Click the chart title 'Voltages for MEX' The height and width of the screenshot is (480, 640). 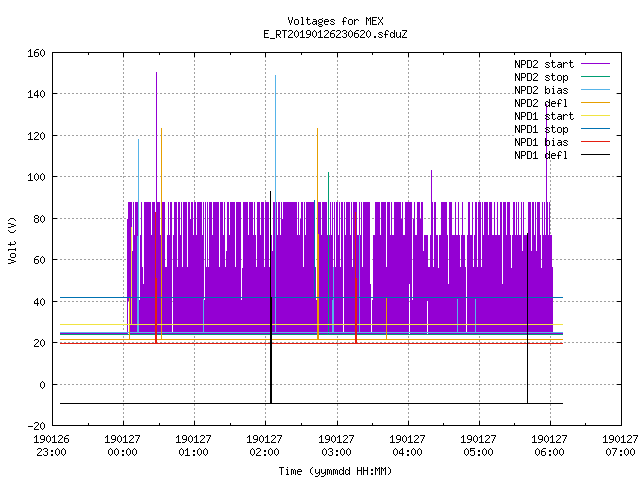pos(335,21)
